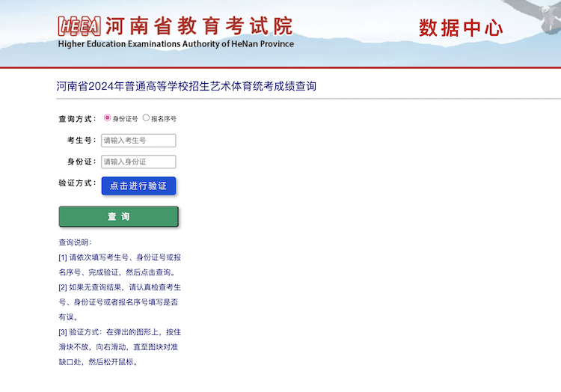
Task: Click the 河南省教育考试院 site title
Action: [x=198, y=25]
